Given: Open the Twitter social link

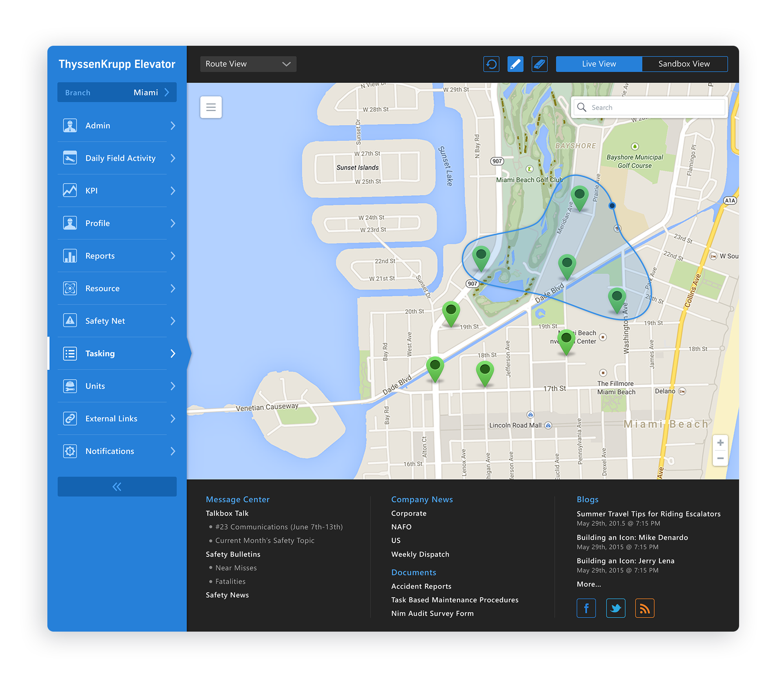Looking at the screenshot, I should pos(616,608).
